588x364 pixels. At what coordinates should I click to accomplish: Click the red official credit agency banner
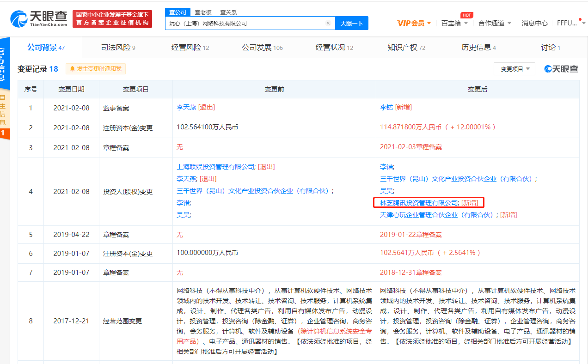pyautogui.click(x=112, y=18)
